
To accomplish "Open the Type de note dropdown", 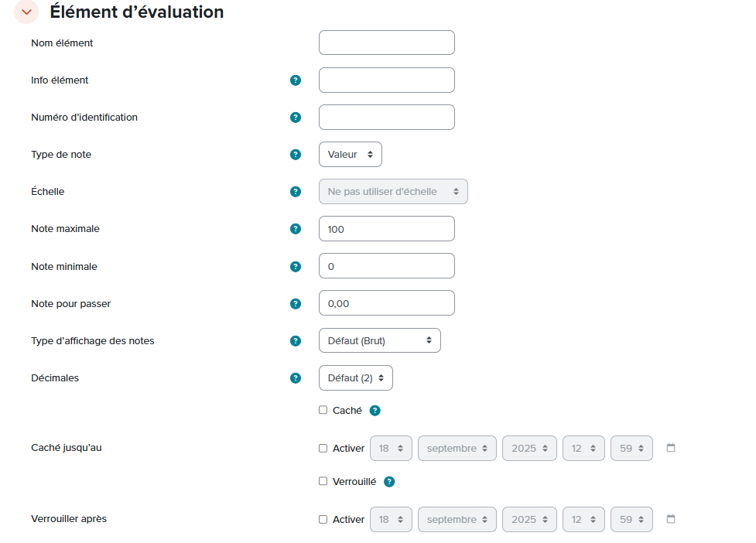I will (x=350, y=155).
